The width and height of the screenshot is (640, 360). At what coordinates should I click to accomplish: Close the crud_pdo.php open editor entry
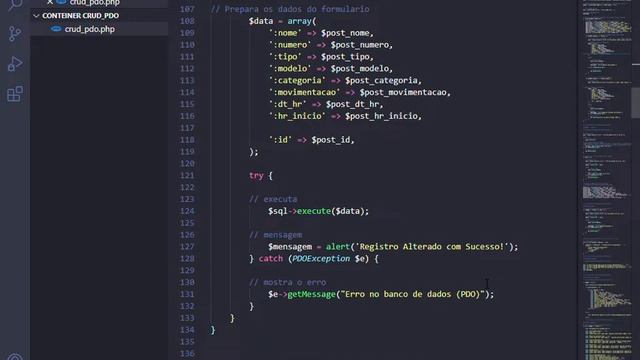[x=50, y=2]
